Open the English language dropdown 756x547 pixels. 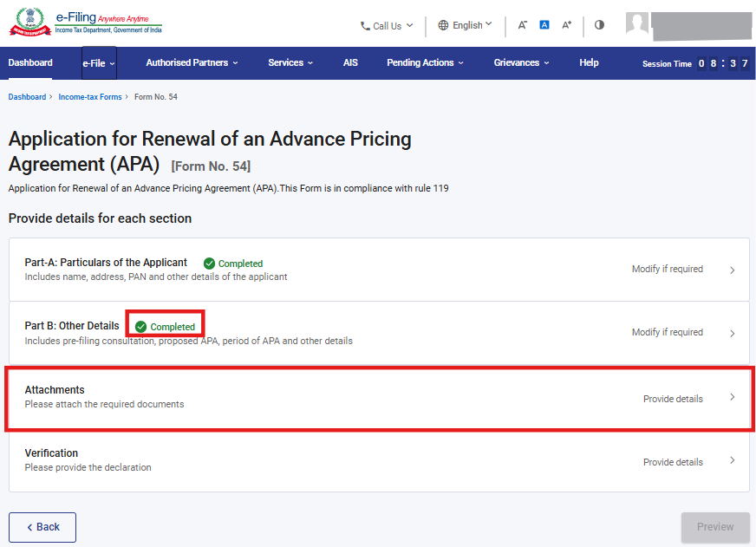pyautogui.click(x=466, y=25)
